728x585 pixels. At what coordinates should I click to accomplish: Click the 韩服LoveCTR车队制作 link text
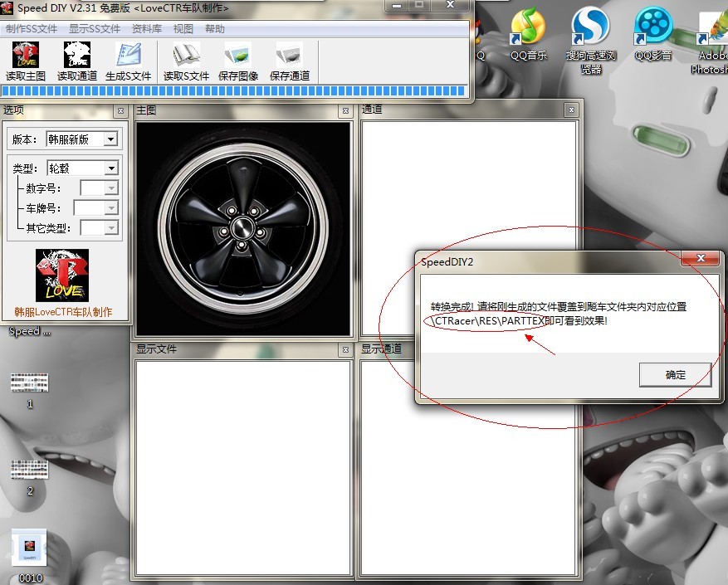point(63,313)
